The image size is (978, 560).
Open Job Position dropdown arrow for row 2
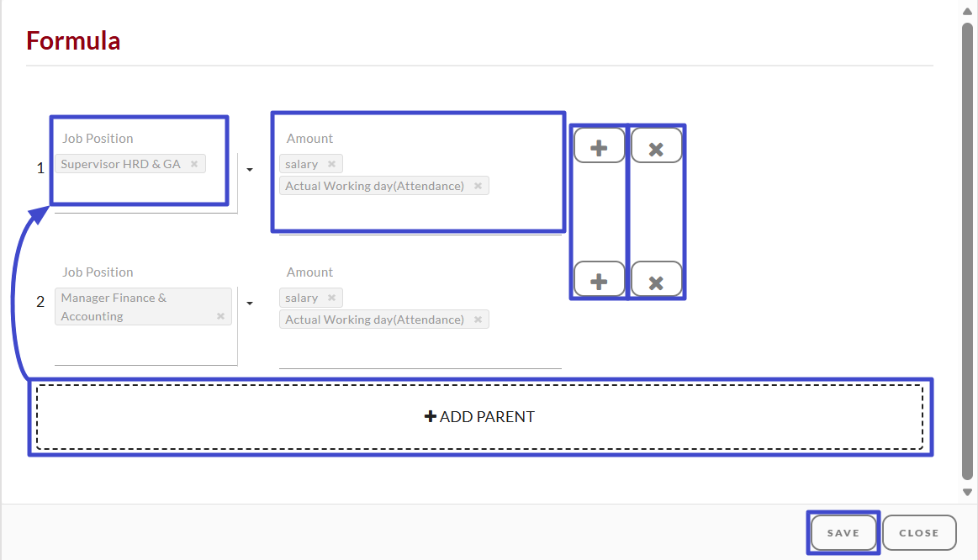[x=250, y=304]
